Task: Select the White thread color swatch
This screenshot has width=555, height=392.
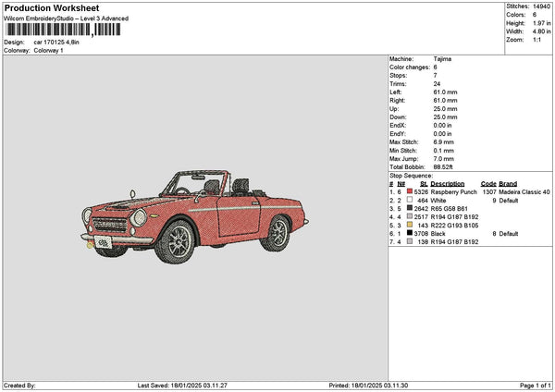Action: 409,200
